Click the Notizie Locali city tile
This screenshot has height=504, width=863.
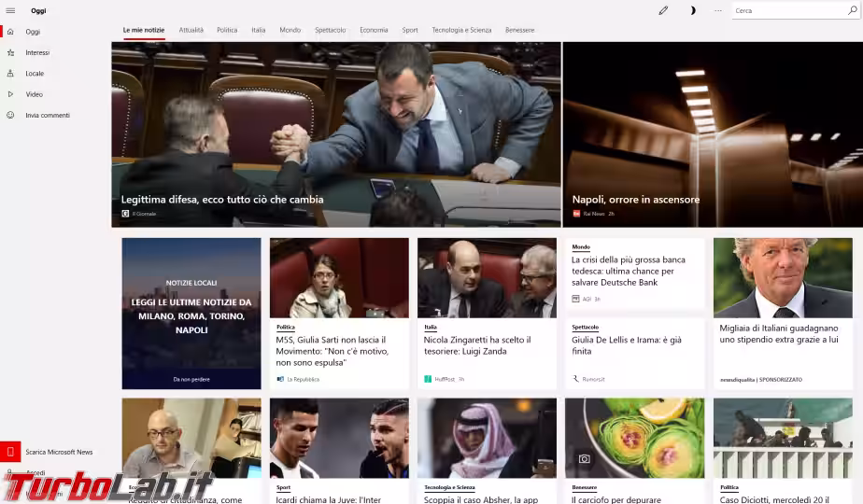pyautogui.click(x=191, y=313)
